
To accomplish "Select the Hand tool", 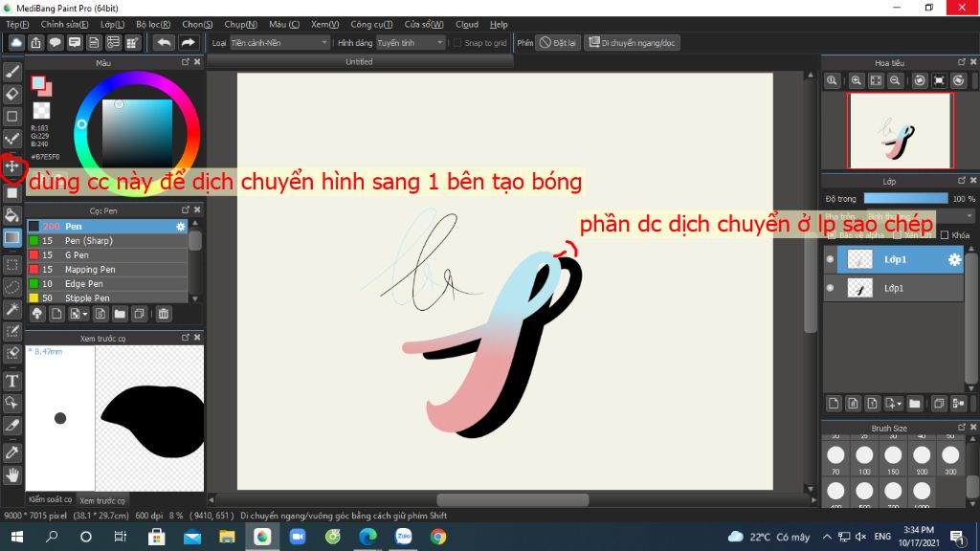I will [11, 475].
